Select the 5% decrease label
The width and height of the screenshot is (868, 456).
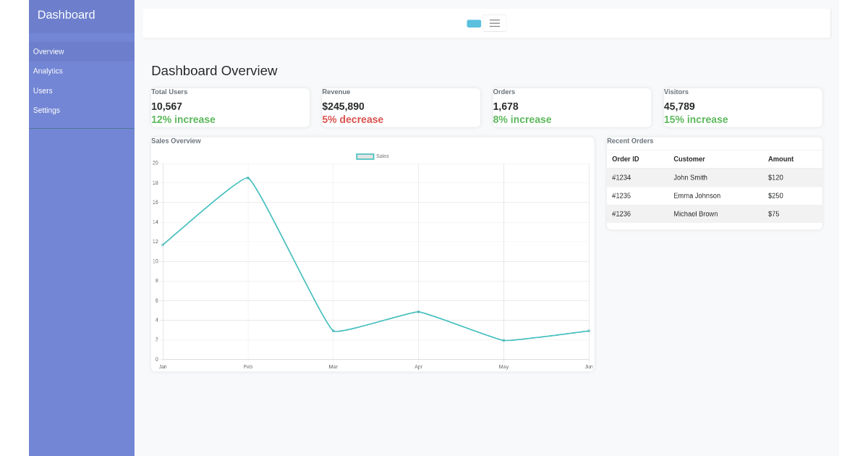pyautogui.click(x=353, y=119)
